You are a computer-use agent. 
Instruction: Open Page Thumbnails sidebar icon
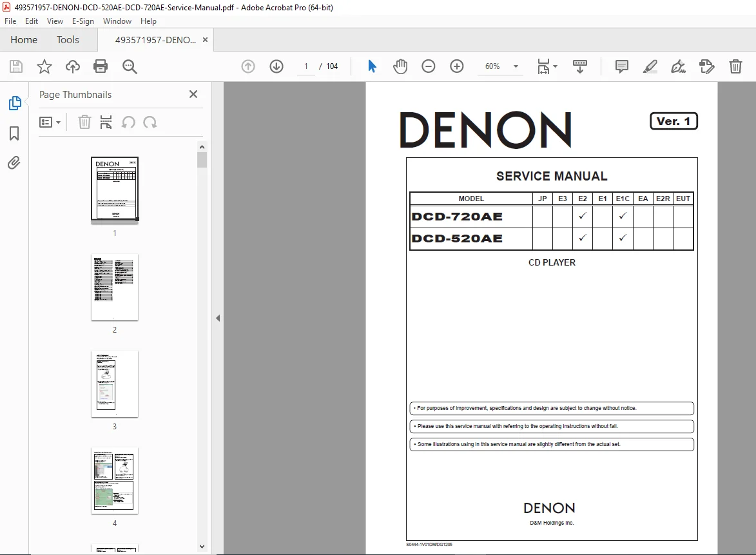(14, 102)
